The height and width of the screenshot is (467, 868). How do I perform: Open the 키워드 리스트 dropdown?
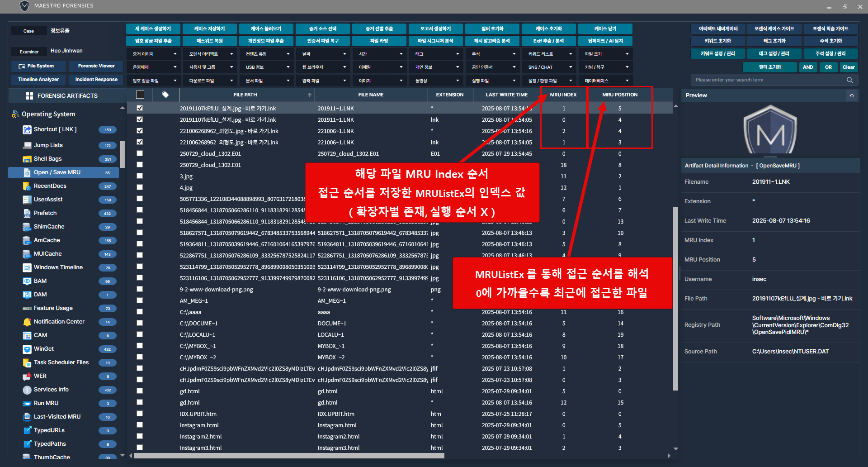click(549, 54)
